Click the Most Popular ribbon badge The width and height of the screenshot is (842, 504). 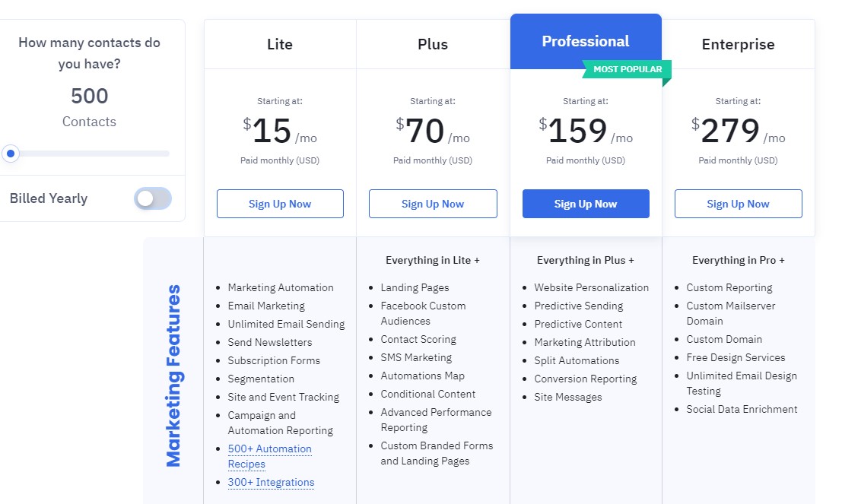click(627, 69)
